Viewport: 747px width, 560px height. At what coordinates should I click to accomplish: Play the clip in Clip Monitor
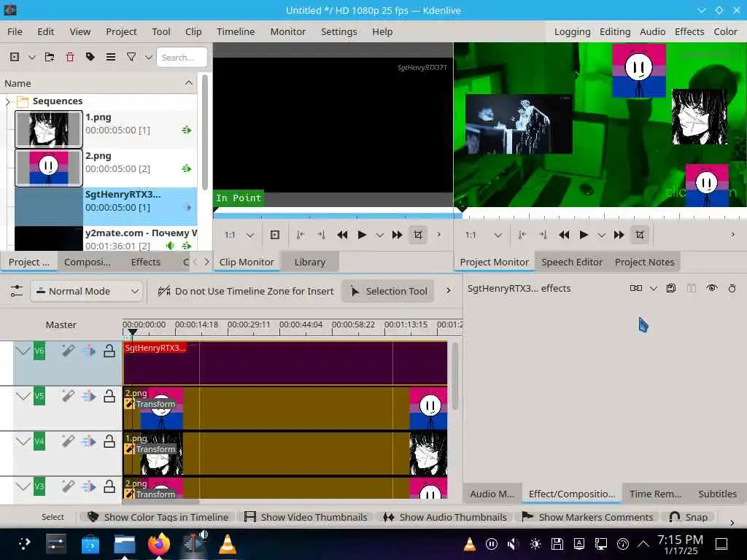click(362, 235)
